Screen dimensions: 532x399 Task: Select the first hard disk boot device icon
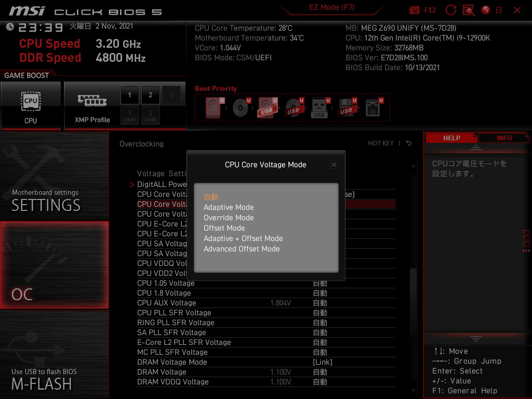214,108
